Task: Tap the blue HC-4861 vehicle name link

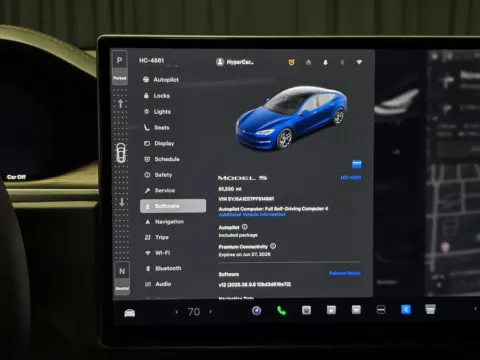Action: pos(351,178)
